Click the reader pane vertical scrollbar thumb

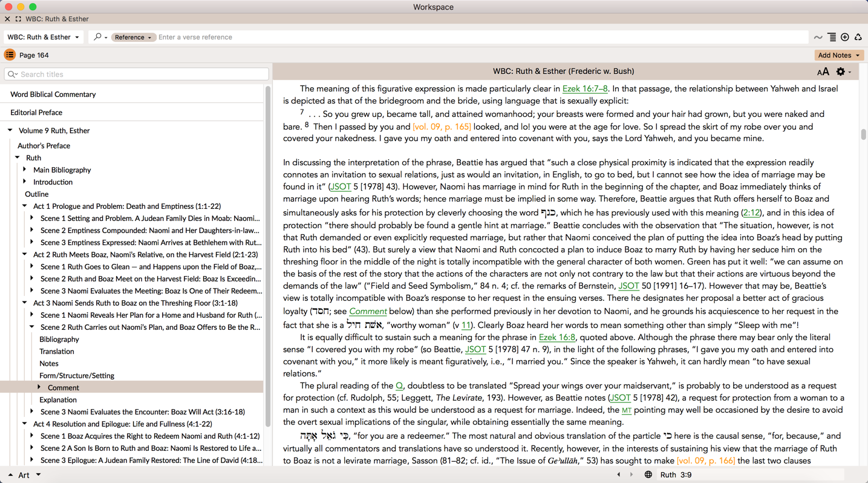tap(863, 134)
